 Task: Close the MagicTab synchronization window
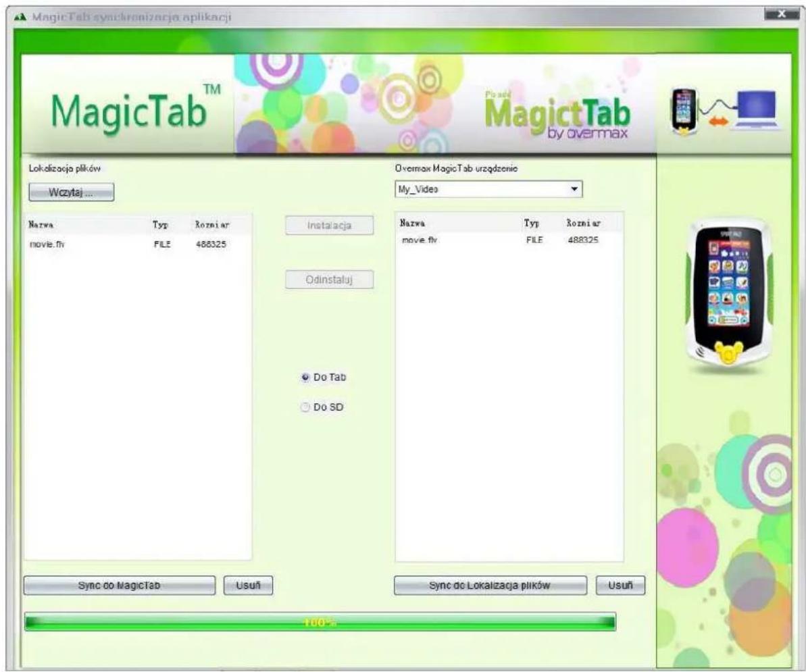pos(782,14)
